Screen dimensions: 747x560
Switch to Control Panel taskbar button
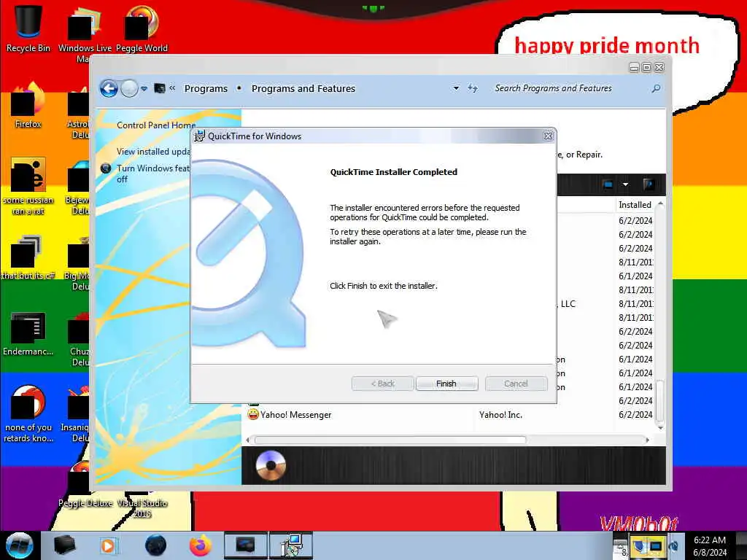[245, 545]
